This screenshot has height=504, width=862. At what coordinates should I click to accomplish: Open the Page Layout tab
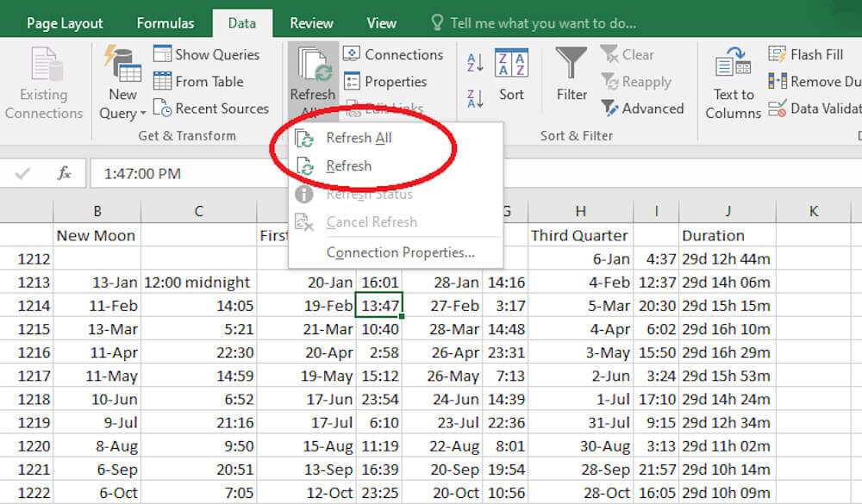point(65,23)
